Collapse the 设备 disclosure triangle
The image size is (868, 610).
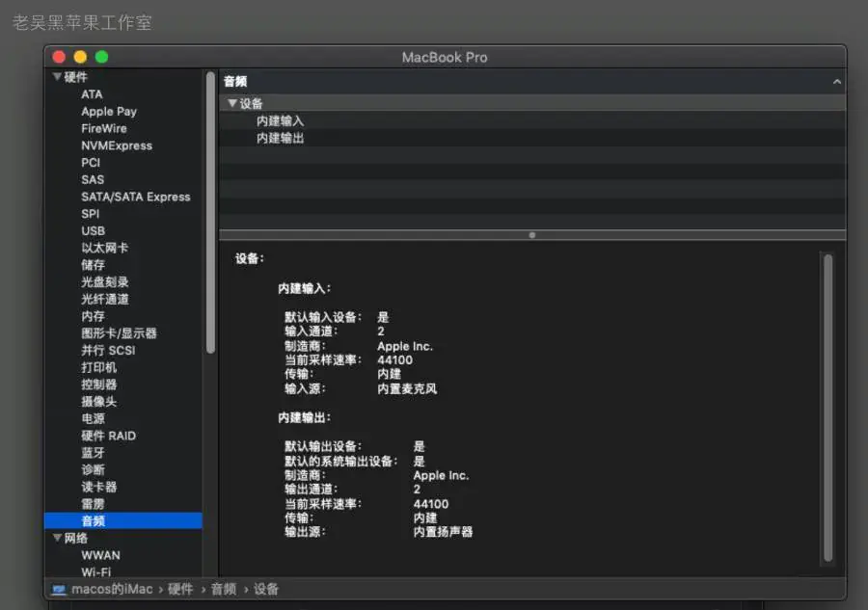[232, 103]
